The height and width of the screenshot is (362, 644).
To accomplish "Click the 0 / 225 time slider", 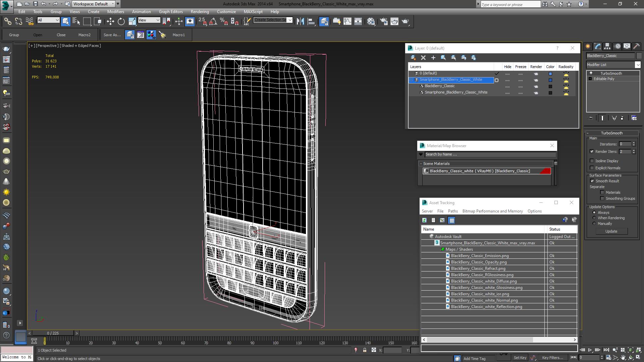I will point(53,333).
